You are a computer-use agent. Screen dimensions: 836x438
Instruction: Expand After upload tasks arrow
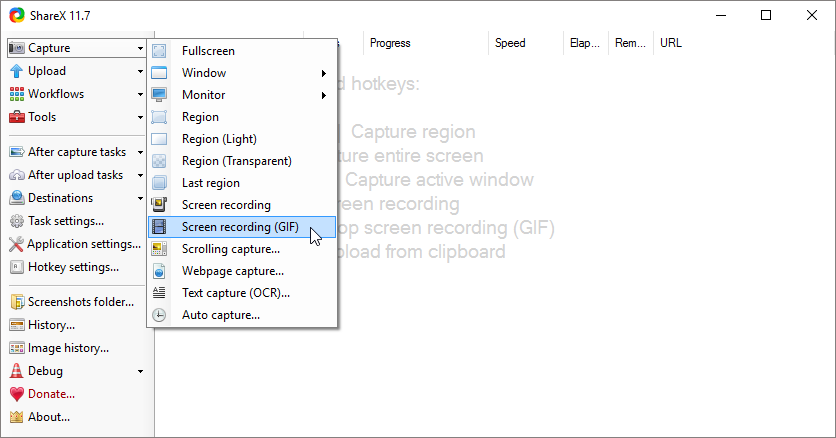click(140, 175)
